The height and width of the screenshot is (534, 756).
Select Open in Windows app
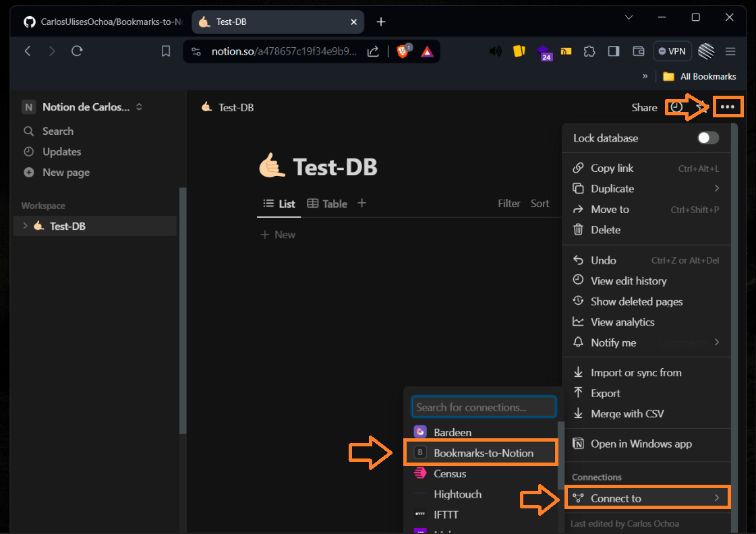646,444
